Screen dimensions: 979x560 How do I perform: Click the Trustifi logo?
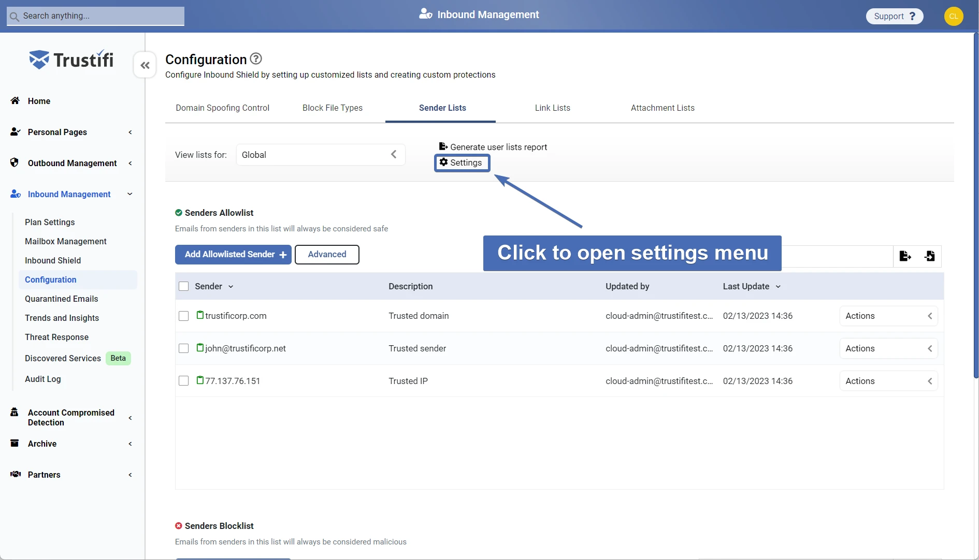(71, 60)
